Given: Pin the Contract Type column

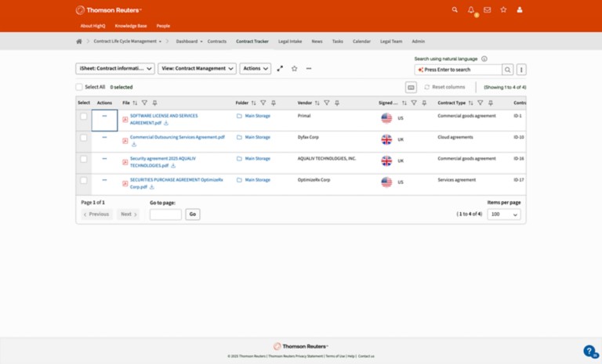Looking at the screenshot, I should pos(491,103).
